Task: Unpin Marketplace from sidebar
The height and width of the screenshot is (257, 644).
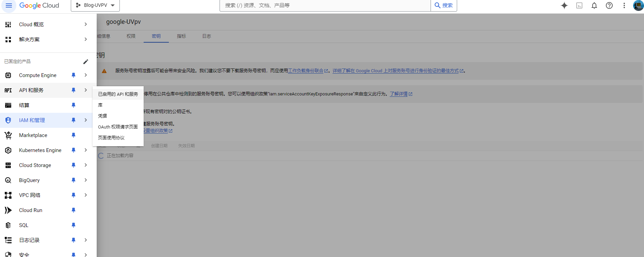Action: (74, 135)
